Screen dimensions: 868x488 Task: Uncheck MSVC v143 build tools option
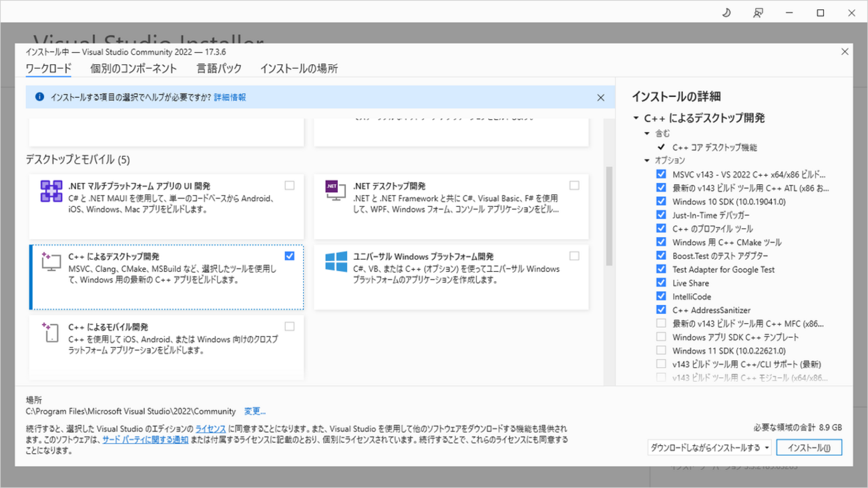661,174
